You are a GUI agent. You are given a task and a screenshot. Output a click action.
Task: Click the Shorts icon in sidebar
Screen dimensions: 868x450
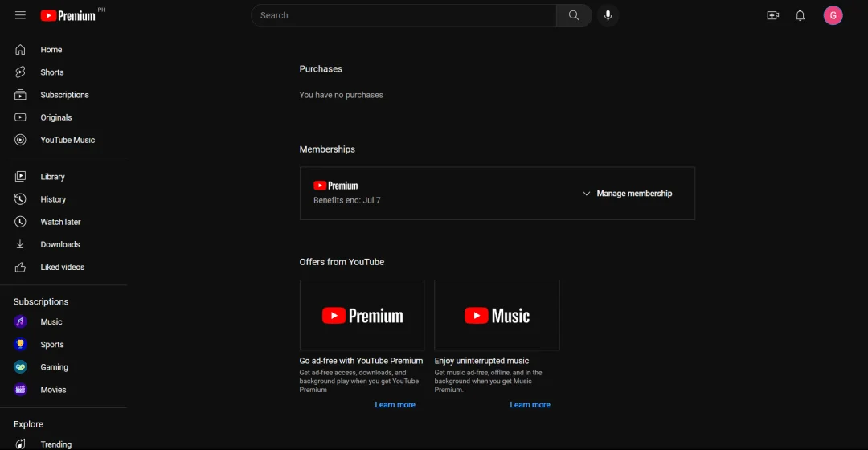pos(20,72)
